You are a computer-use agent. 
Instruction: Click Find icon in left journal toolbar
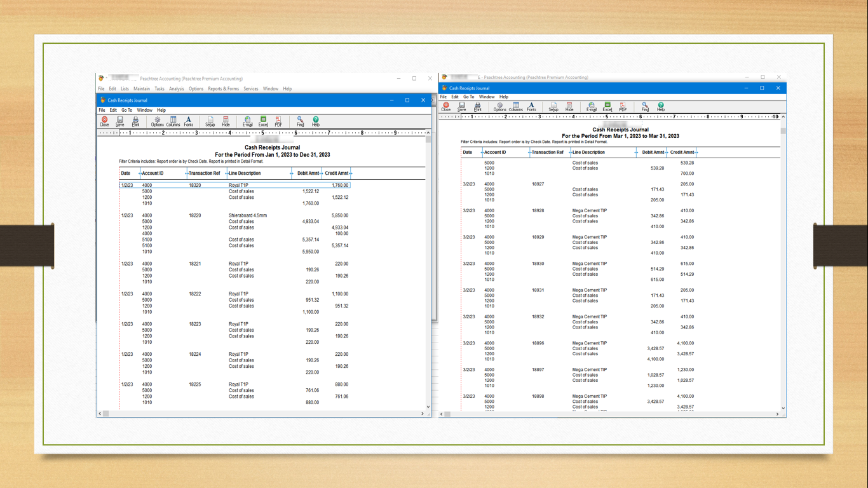tap(300, 121)
